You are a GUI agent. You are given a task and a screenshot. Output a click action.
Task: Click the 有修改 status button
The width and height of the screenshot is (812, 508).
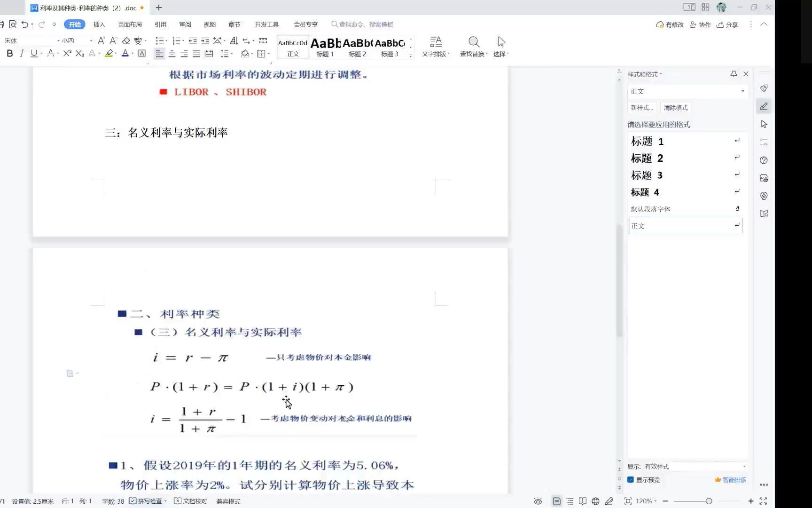(x=670, y=24)
